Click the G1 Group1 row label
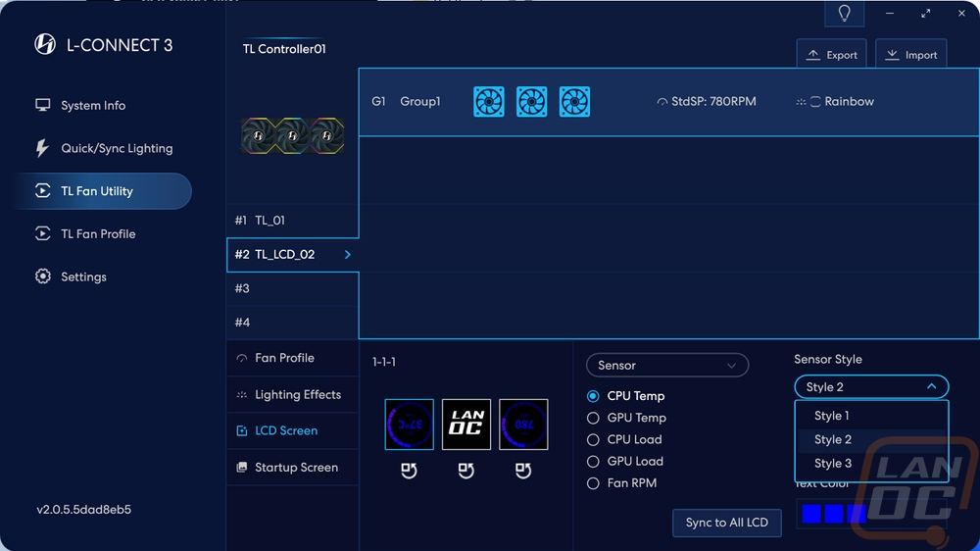Image resolution: width=980 pixels, height=551 pixels. point(407,101)
